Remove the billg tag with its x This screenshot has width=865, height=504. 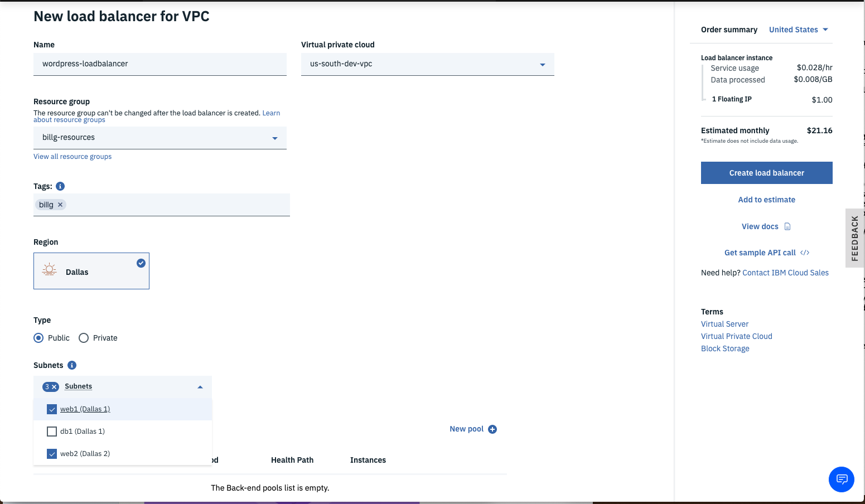tap(60, 205)
